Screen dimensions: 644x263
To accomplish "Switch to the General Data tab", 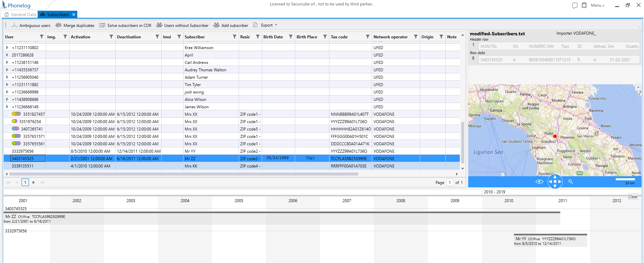I will 20,14.
